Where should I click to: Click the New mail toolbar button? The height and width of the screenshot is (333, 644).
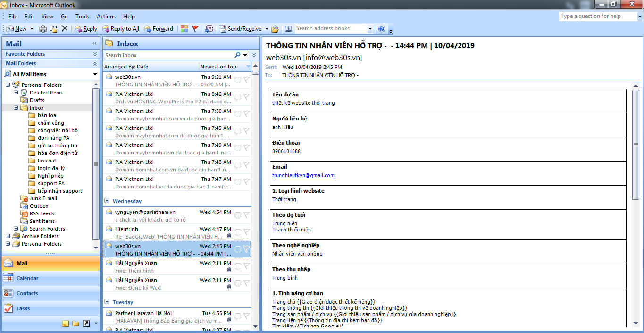tap(17, 29)
